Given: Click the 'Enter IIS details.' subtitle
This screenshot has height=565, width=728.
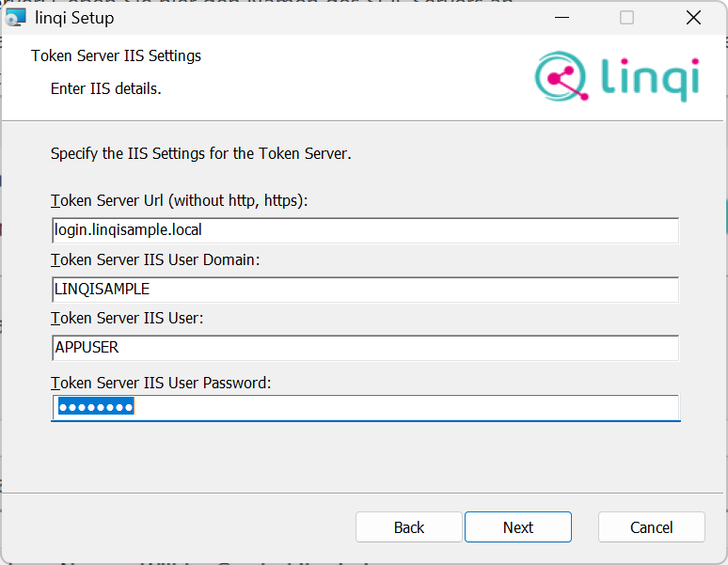Looking at the screenshot, I should click(106, 88).
